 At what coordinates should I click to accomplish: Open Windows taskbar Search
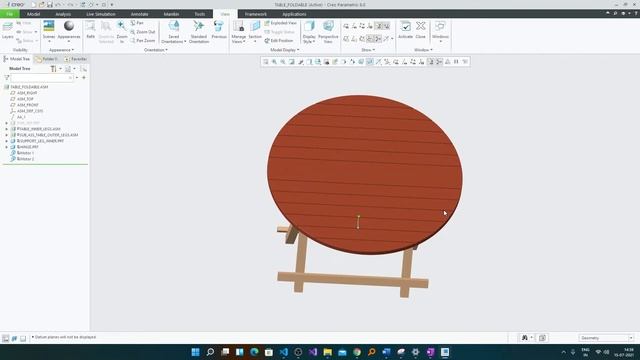210,352
